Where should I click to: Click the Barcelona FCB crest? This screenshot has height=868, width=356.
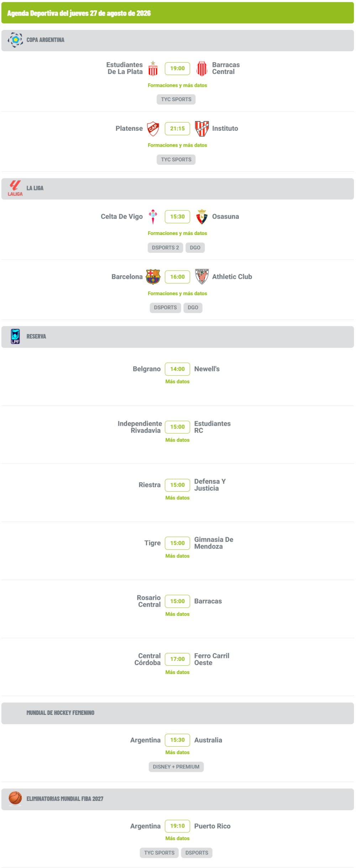(153, 277)
